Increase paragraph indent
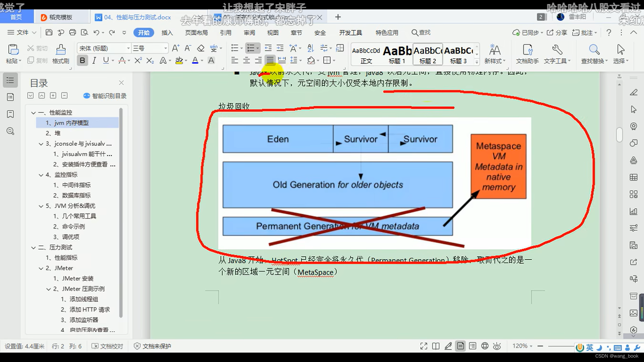The height and width of the screenshot is (362, 644). (x=280, y=48)
